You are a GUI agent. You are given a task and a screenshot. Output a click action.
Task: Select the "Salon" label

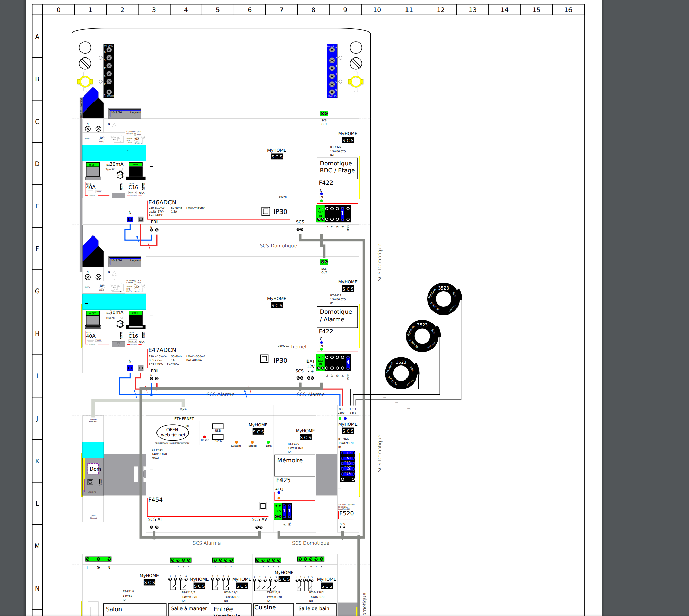click(114, 609)
